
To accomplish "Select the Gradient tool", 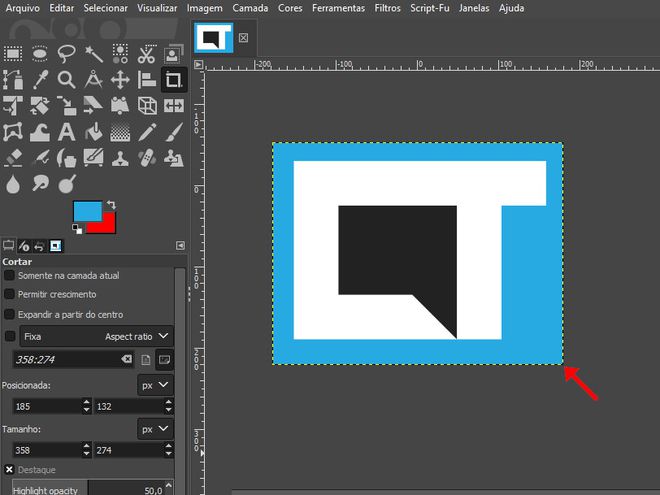I will (x=120, y=132).
